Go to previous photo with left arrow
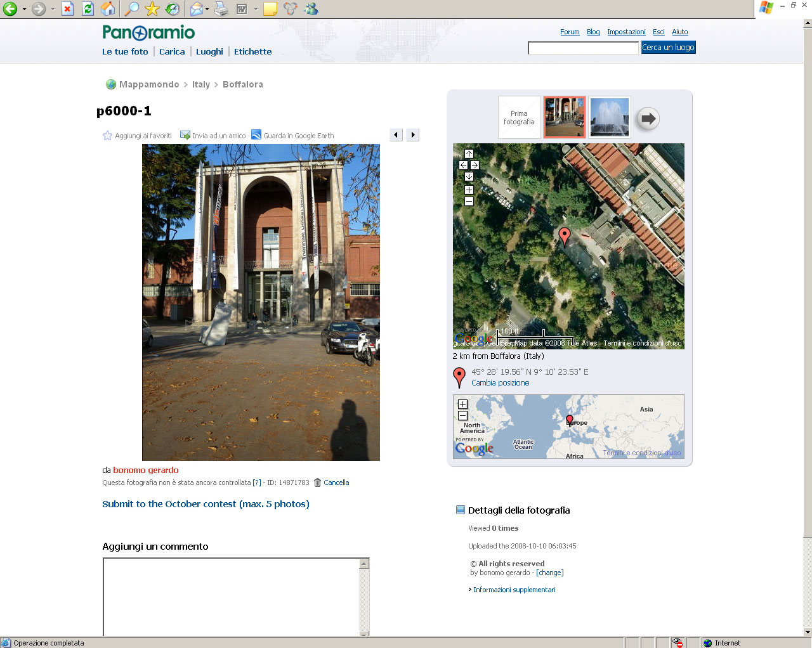The width and height of the screenshot is (812, 648). pos(396,134)
